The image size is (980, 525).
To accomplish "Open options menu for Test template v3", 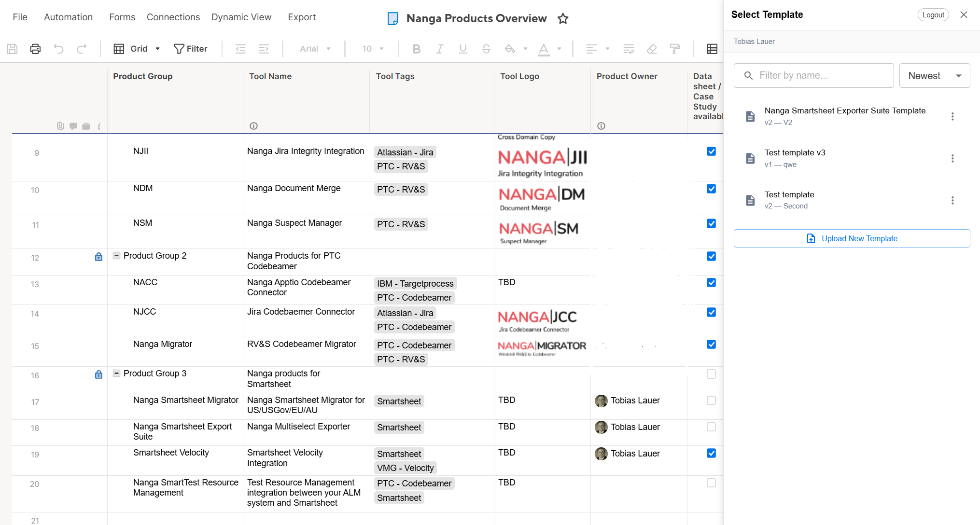I will click(952, 158).
